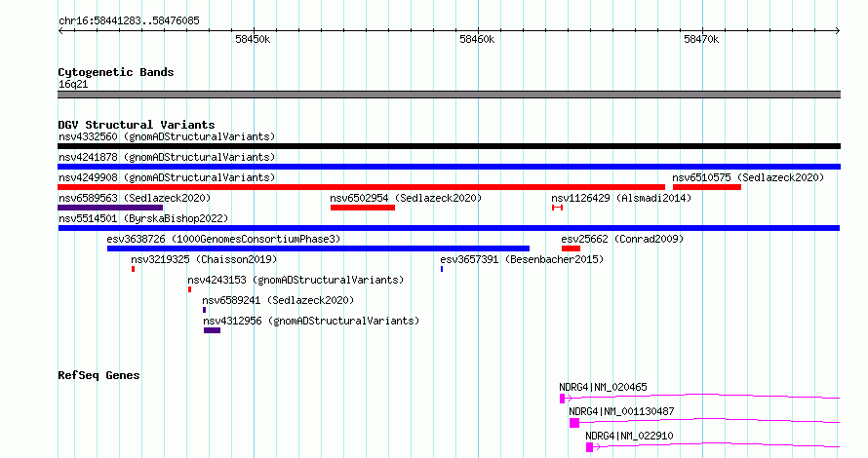The width and height of the screenshot is (868, 458).
Task: Open the nsv4241878 (gnomADStructuralVariants) label
Action: pos(167,157)
